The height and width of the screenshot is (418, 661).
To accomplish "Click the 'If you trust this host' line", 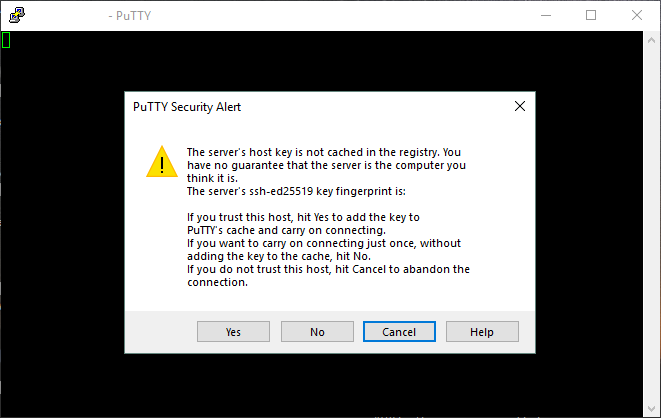I will coord(303,217).
